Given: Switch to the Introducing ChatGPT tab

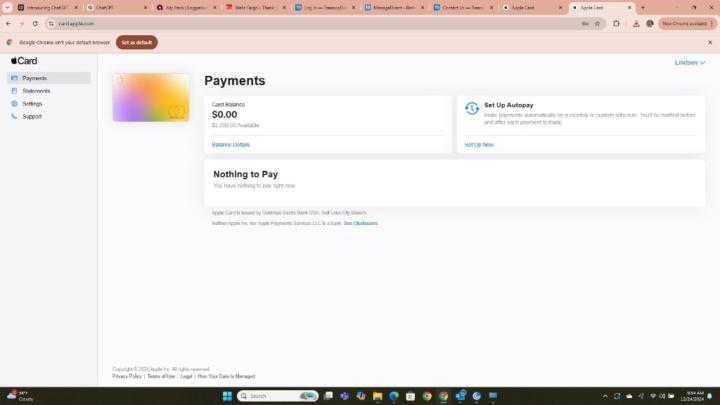Looking at the screenshot, I should (47, 8).
